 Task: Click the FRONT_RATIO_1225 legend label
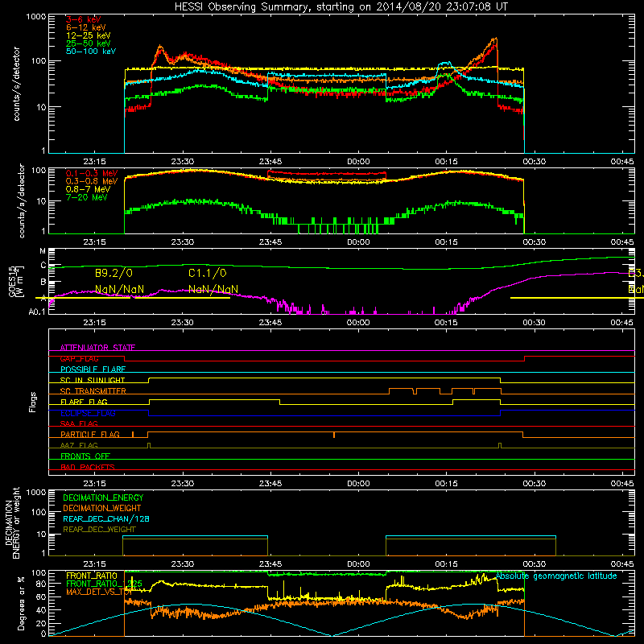tap(104, 584)
